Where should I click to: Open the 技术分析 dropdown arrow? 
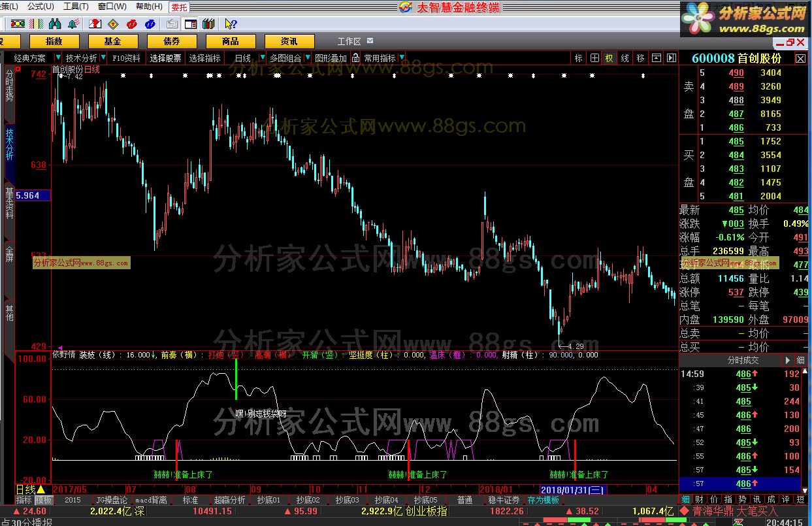(x=104, y=58)
